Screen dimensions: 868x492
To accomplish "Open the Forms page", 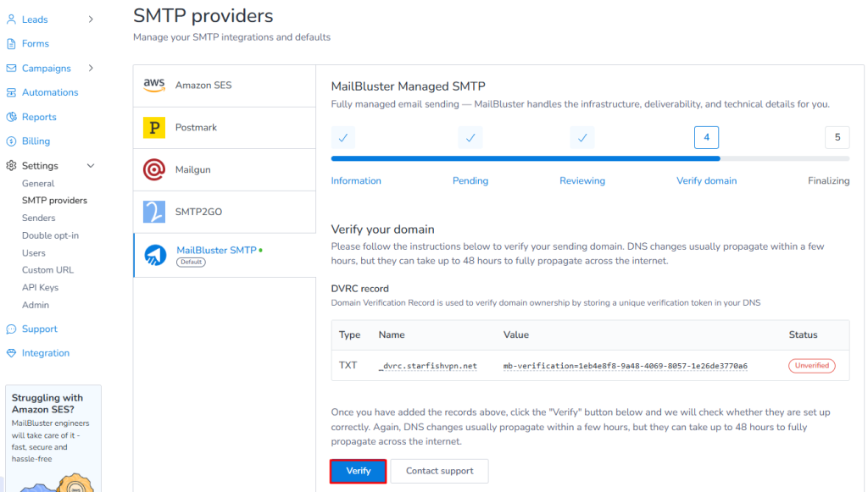I will [36, 44].
